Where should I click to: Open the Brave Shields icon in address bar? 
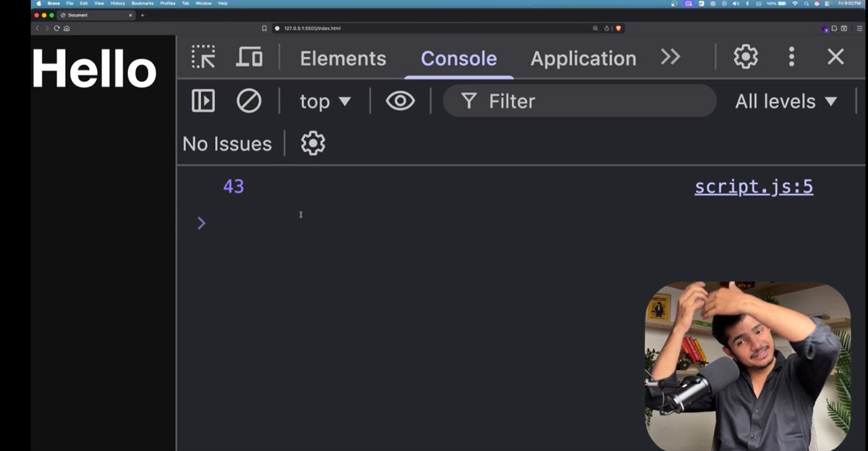point(618,28)
